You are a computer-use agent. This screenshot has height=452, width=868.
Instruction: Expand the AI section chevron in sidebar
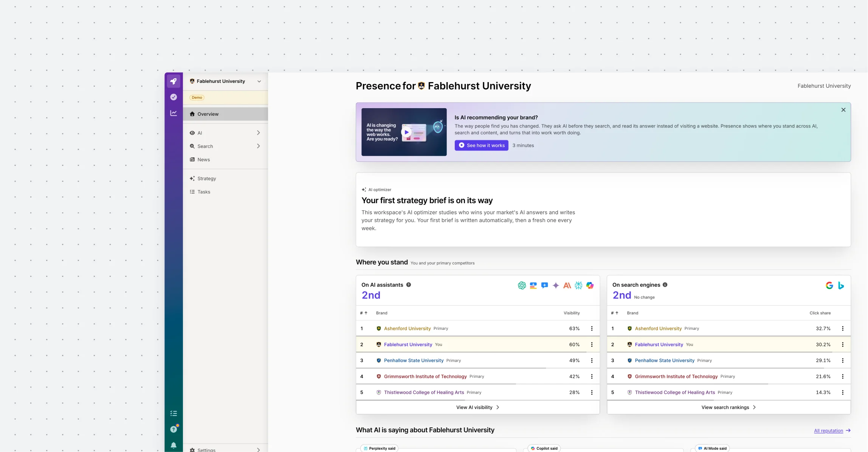click(258, 133)
